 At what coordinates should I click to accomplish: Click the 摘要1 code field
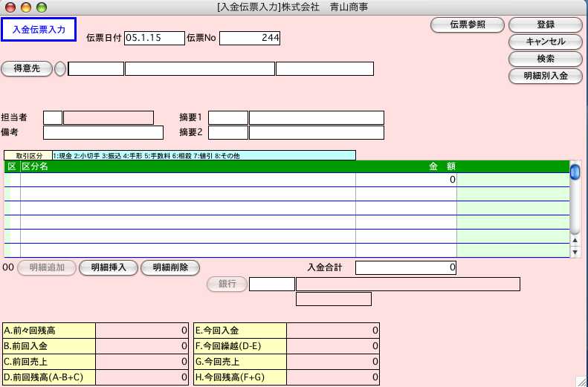pos(228,117)
